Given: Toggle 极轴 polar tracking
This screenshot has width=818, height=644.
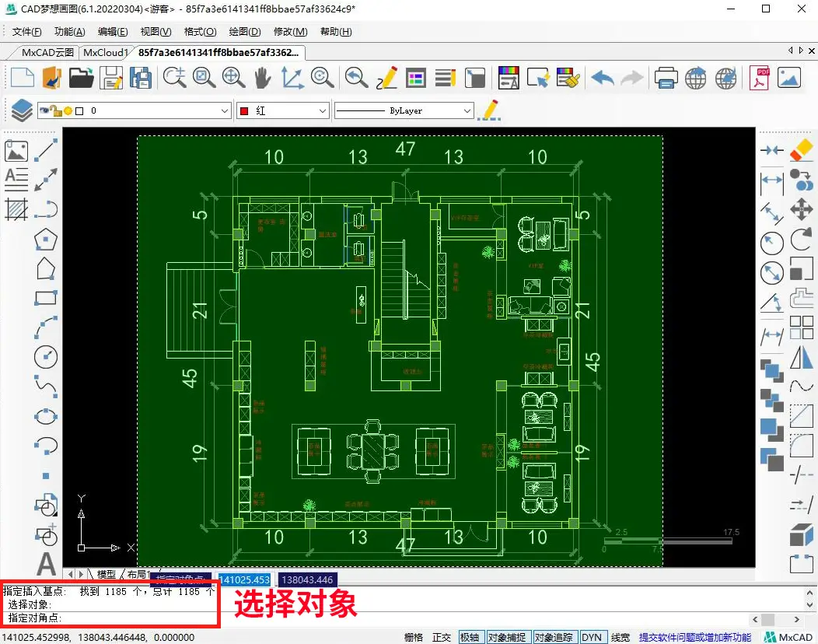Looking at the screenshot, I should [470, 637].
